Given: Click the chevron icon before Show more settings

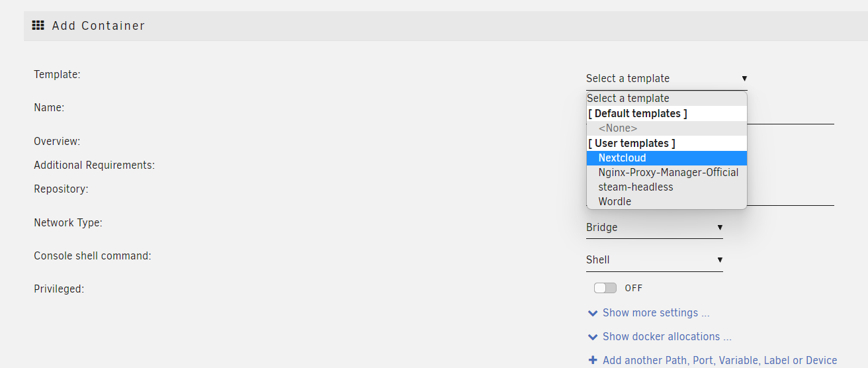Looking at the screenshot, I should click(x=593, y=313).
